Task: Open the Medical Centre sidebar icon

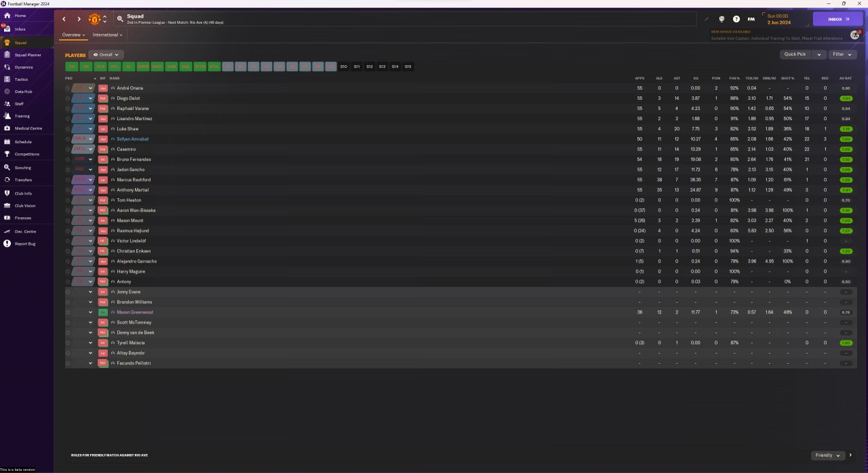Action: click(x=7, y=128)
